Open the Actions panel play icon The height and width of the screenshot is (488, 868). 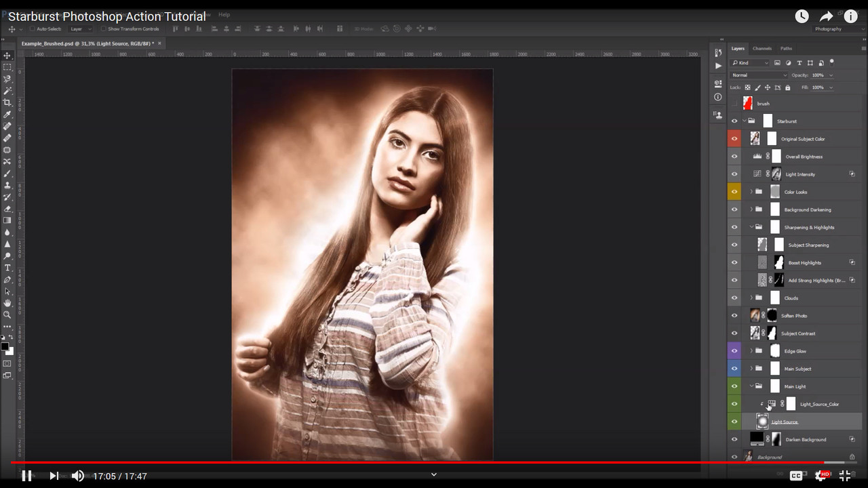[718, 66]
